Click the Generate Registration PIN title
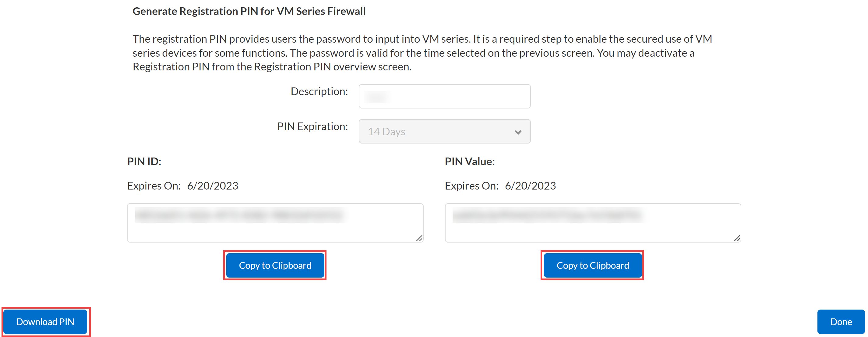This screenshot has width=868, height=337. 249,12
